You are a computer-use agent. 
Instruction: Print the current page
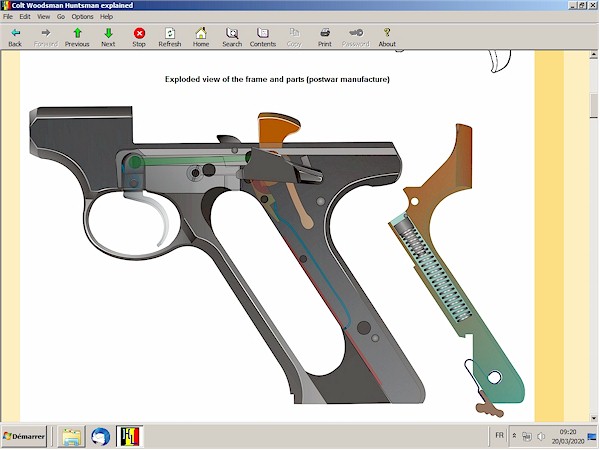point(325,37)
